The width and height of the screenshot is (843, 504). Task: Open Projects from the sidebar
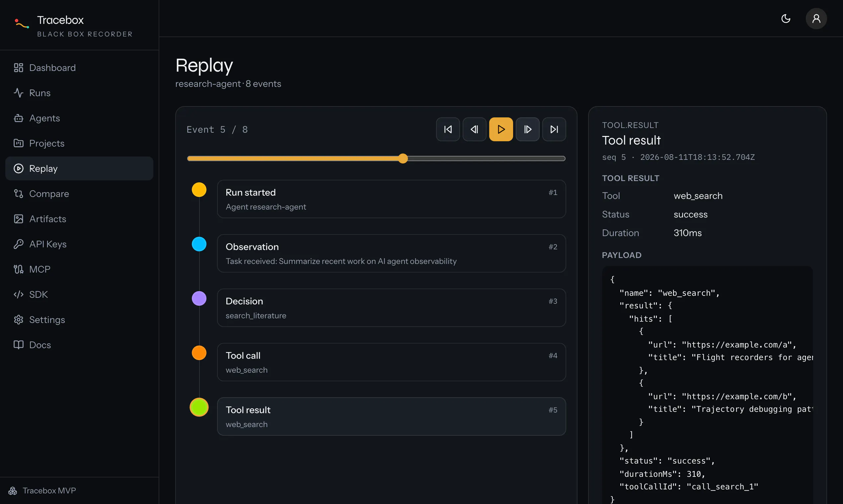coord(79,143)
